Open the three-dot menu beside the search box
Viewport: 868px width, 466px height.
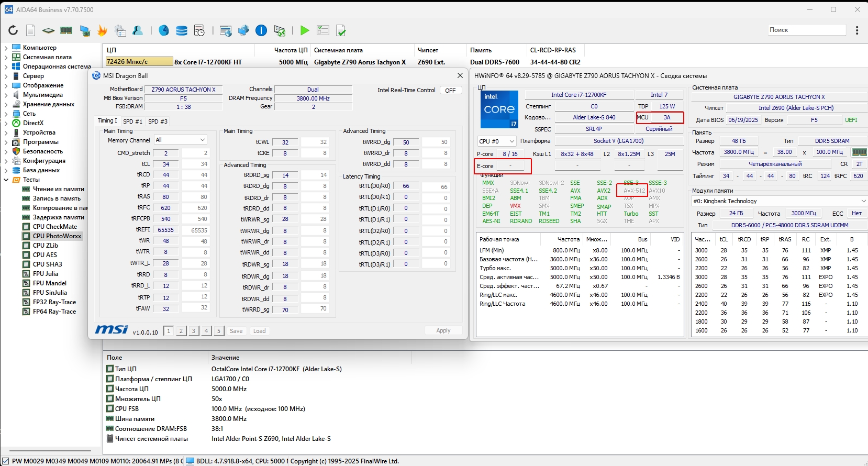click(857, 30)
